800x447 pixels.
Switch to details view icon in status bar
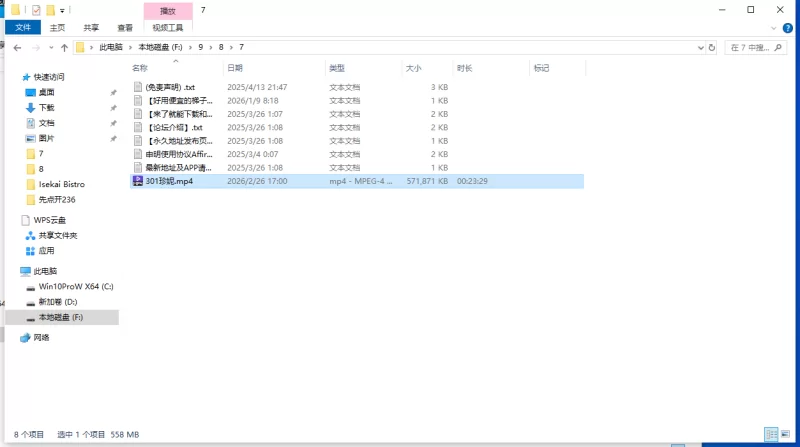(x=771, y=434)
